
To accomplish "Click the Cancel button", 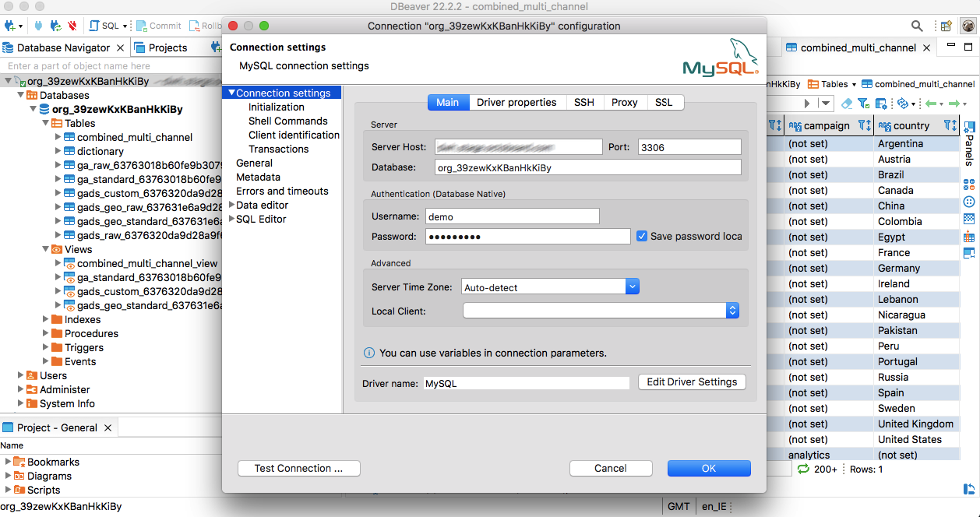I will 611,468.
